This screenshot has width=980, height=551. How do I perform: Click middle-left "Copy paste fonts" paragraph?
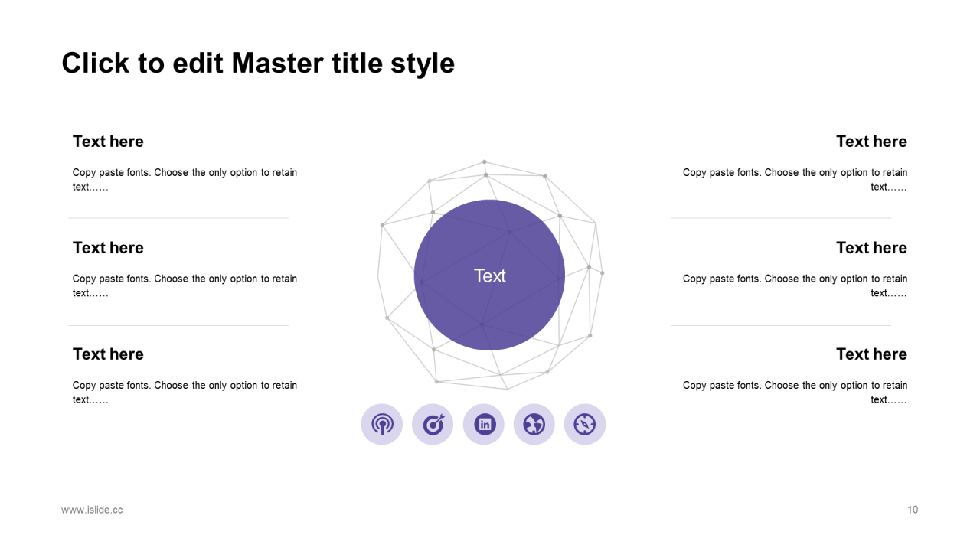(185, 286)
